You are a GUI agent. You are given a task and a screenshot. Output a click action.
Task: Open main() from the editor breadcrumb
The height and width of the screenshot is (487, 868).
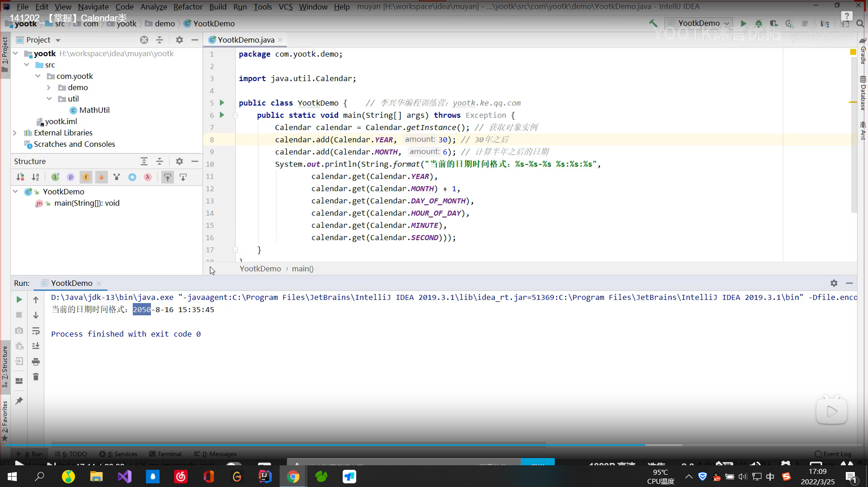(x=303, y=269)
